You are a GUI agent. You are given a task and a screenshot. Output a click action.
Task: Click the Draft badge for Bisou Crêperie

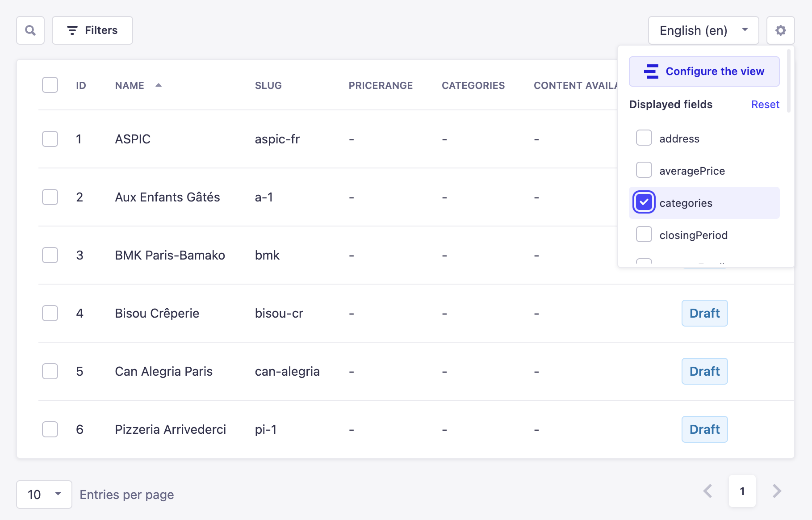pyautogui.click(x=704, y=313)
